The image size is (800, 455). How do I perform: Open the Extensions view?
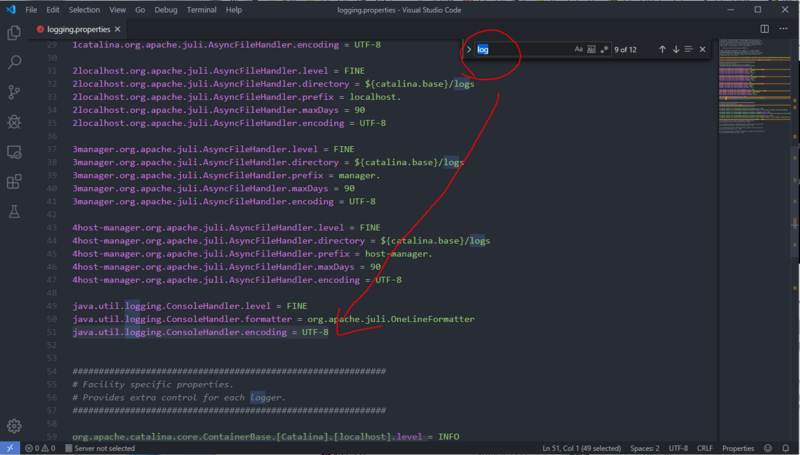pos(14,182)
